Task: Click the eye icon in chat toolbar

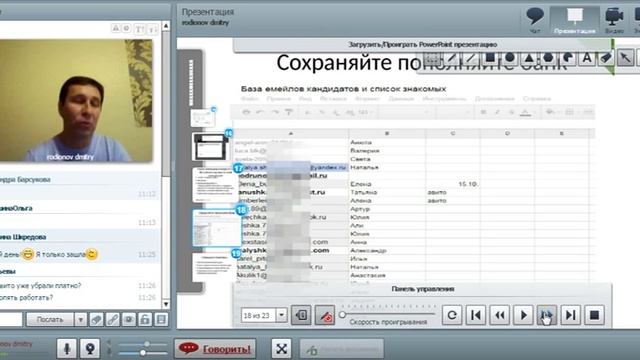Action: point(129,320)
